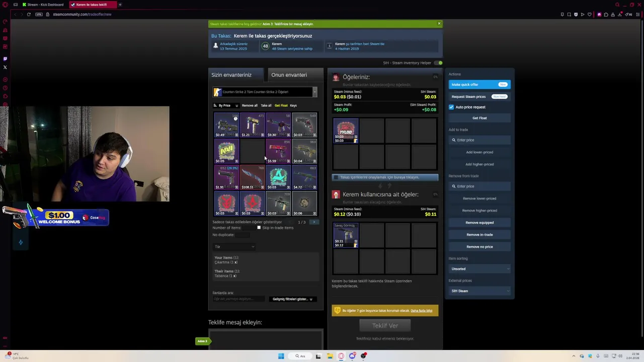Viewport: 644px width, 362px height.
Task: Click Kerem's offered pistol item priced $0.11
Action: click(346, 235)
